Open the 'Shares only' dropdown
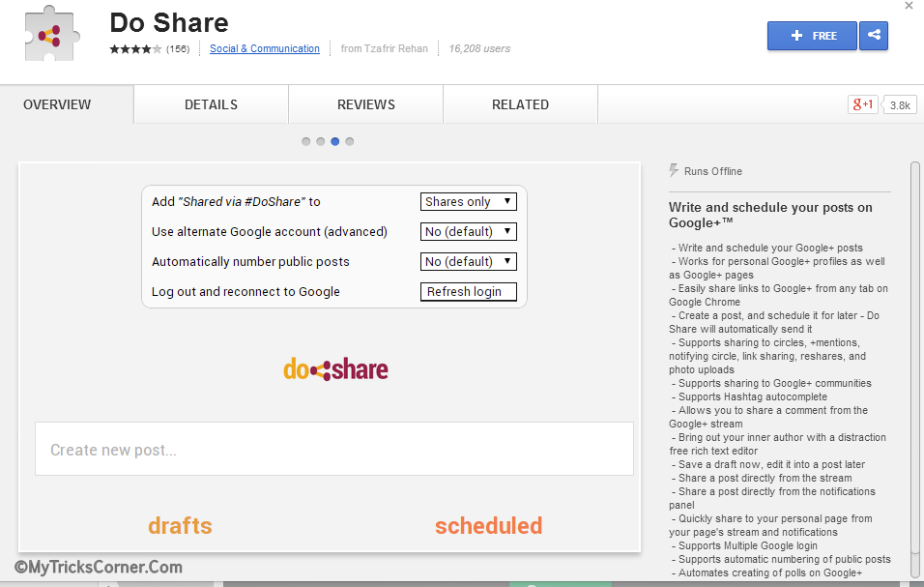The height and width of the screenshot is (587, 924). pos(469,201)
